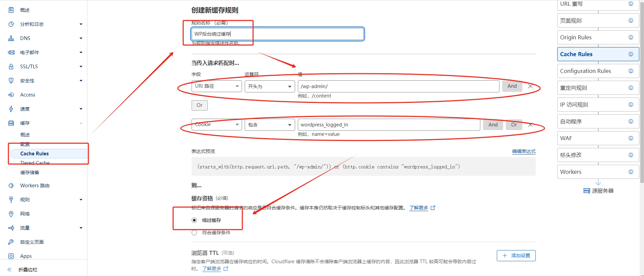Click the And button on /wp-admin/ row
Screen dimensions: 644x276
[512, 86]
